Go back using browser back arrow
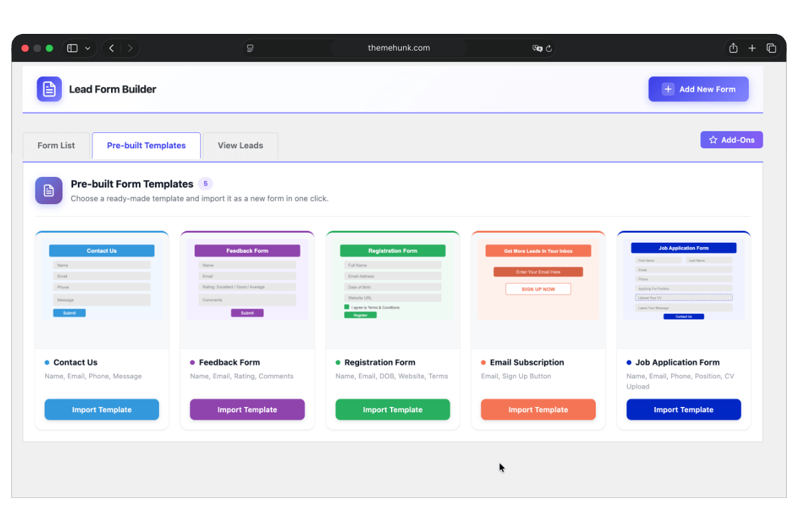Image resolution: width=798 pixels, height=532 pixels. tap(112, 48)
